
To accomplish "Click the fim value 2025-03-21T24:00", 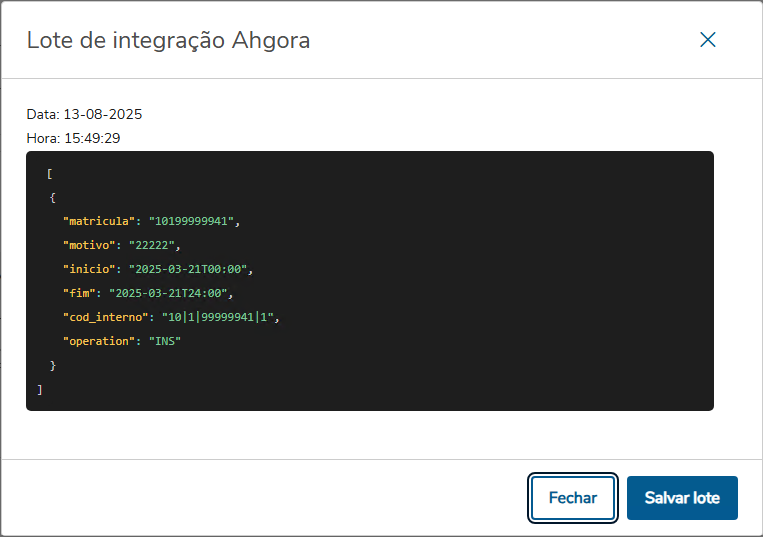I will pos(170,293).
